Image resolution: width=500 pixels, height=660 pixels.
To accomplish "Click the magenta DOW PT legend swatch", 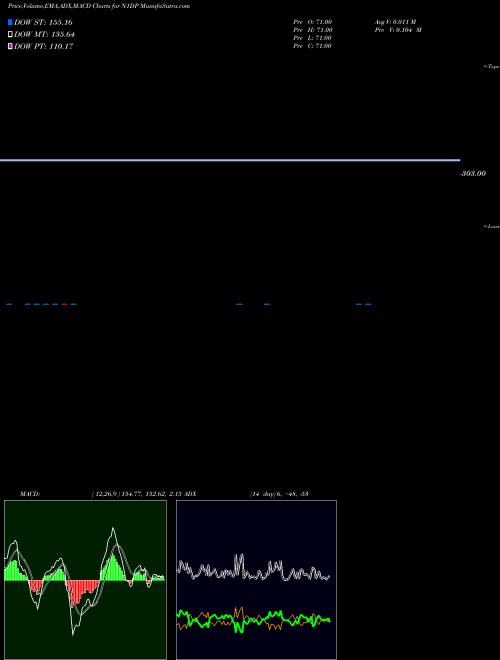I will 10,46.
